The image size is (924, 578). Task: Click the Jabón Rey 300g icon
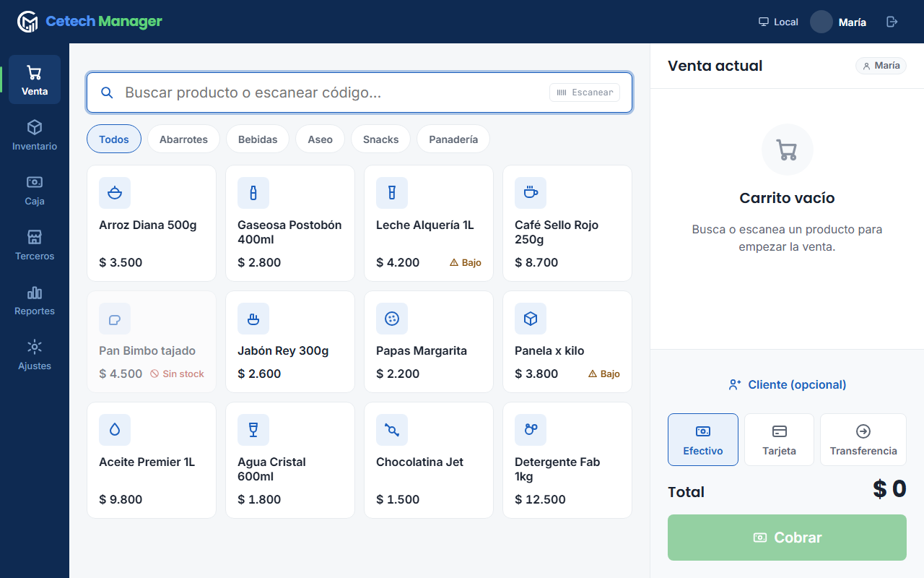tap(253, 319)
